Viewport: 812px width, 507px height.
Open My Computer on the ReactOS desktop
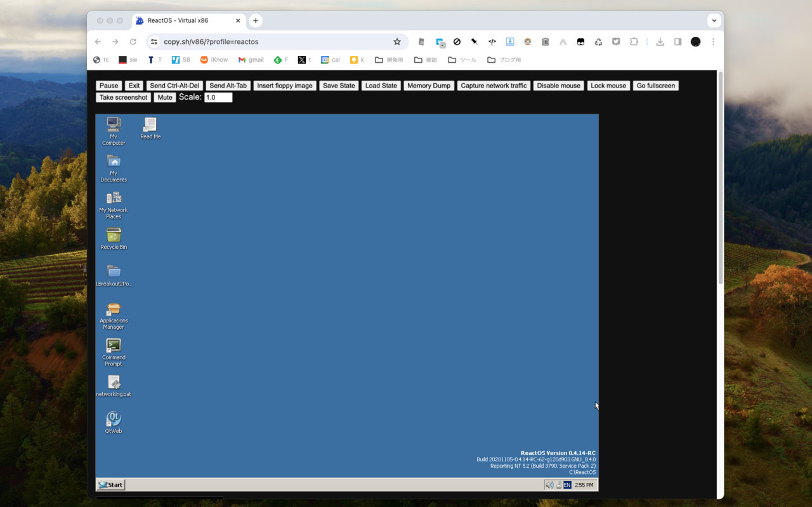coord(113,126)
